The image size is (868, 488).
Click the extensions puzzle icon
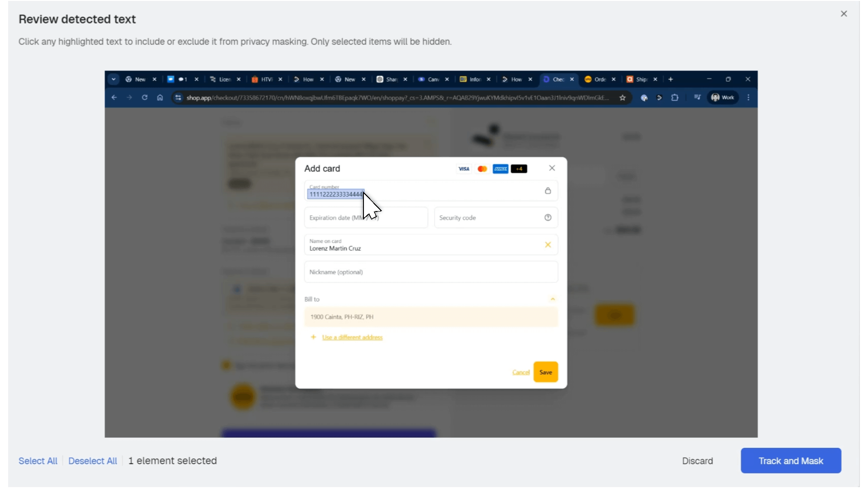pos(675,98)
